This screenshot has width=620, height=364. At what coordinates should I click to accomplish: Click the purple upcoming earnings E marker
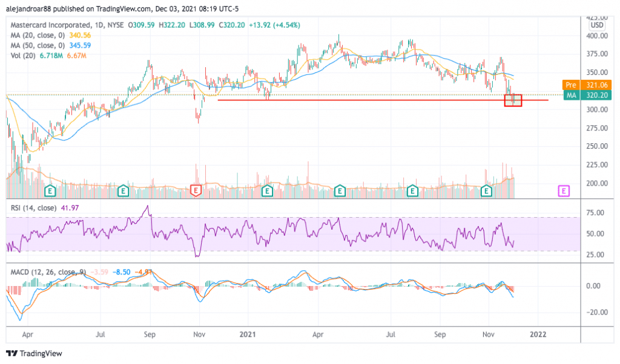click(x=564, y=191)
